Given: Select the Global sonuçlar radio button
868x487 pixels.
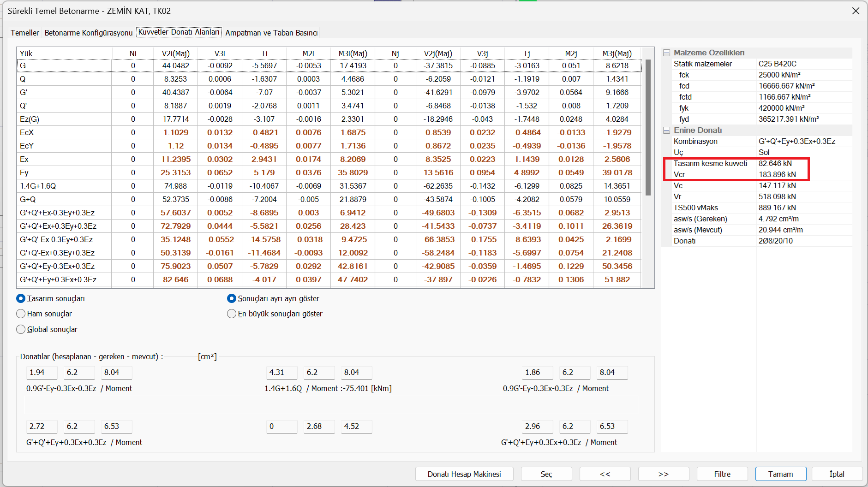Looking at the screenshot, I should [x=47, y=329].
